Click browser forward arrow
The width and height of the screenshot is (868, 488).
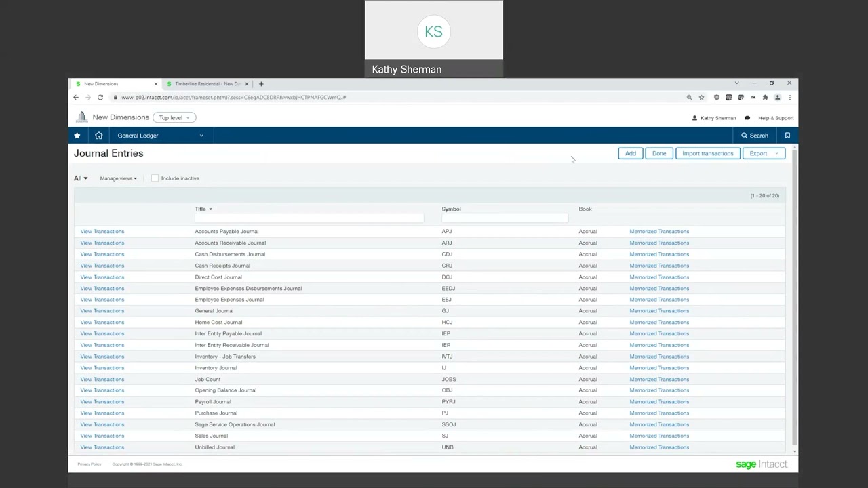(88, 98)
